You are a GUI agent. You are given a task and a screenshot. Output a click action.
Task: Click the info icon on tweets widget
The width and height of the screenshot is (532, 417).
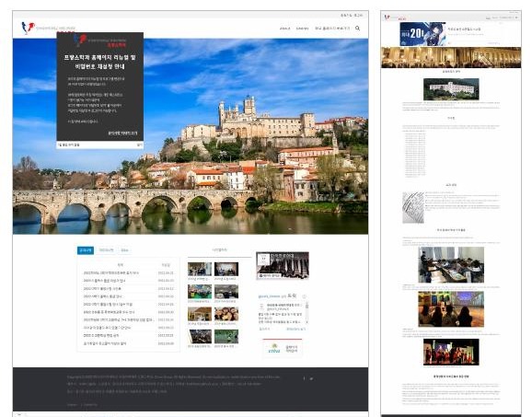(x=304, y=296)
